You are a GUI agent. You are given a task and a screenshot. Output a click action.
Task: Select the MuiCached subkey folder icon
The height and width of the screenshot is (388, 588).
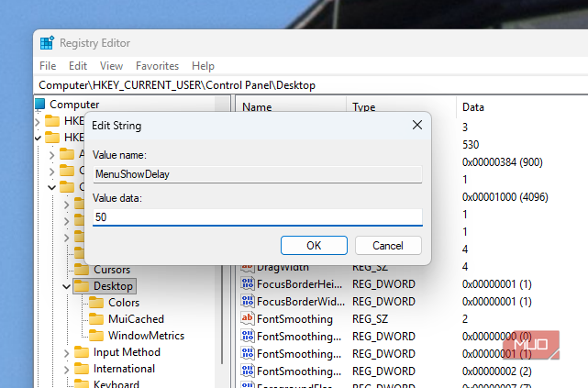[96, 319]
